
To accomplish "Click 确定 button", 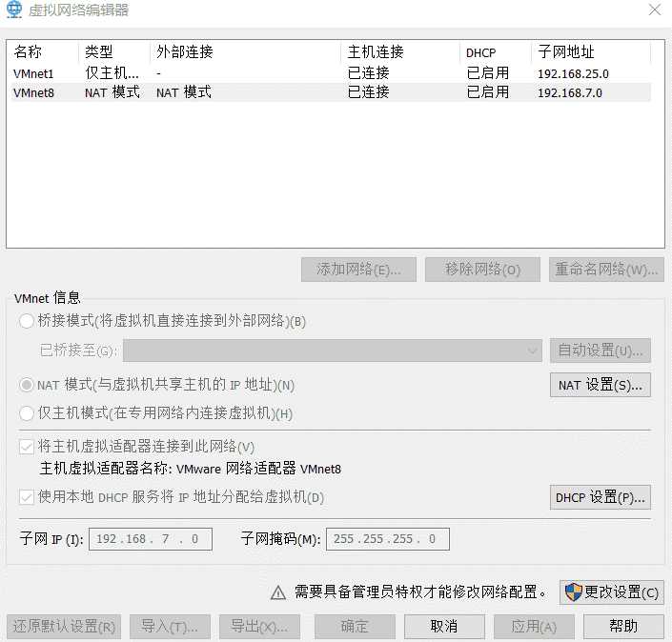I will tap(355, 627).
